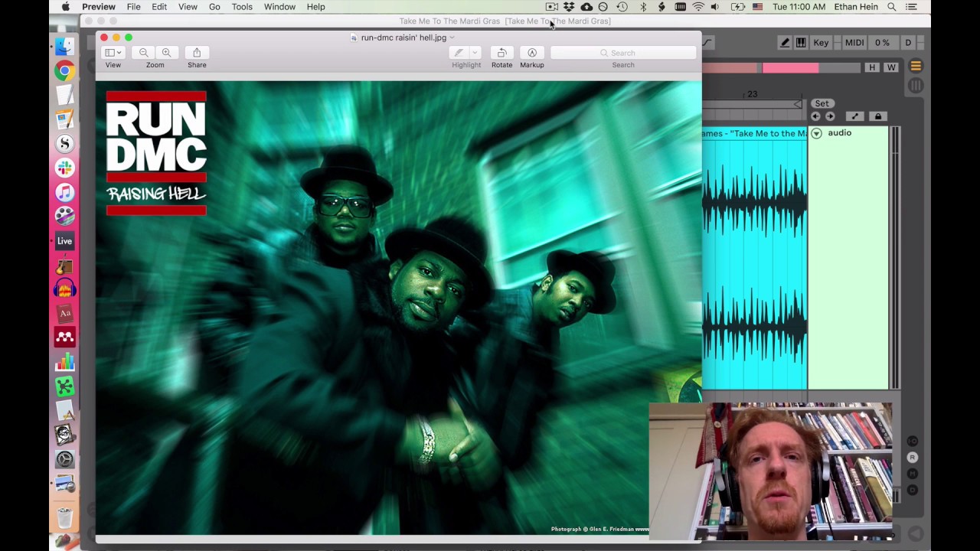This screenshot has width=980, height=551.
Task: Click the Zoom Out magnifier in Preview toolbar
Action: [144, 52]
